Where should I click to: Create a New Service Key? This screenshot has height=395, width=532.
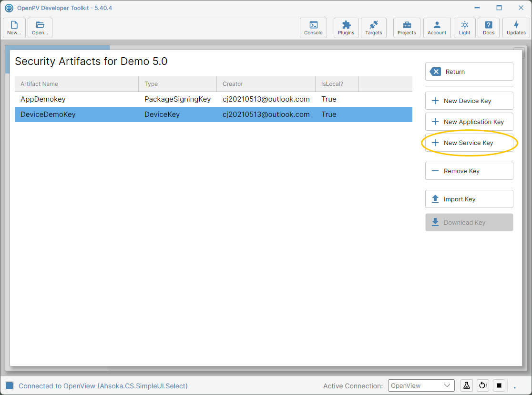(x=469, y=143)
